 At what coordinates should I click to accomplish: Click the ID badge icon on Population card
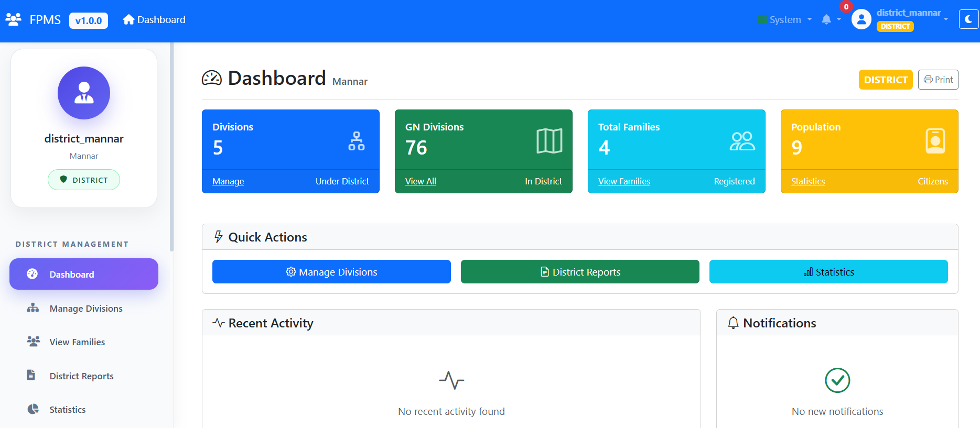[x=935, y=141]
